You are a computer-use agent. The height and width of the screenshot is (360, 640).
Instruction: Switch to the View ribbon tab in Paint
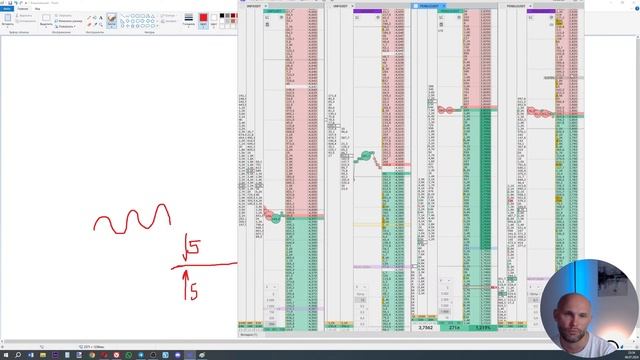(38, 9)
